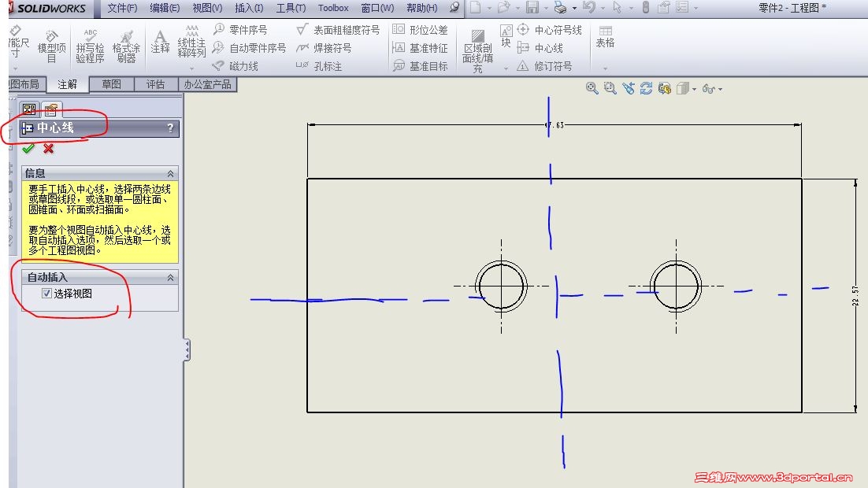Click the Save icon in title toolbar
The width and height of the screenshot is (868, 488).
click(532, 7)
